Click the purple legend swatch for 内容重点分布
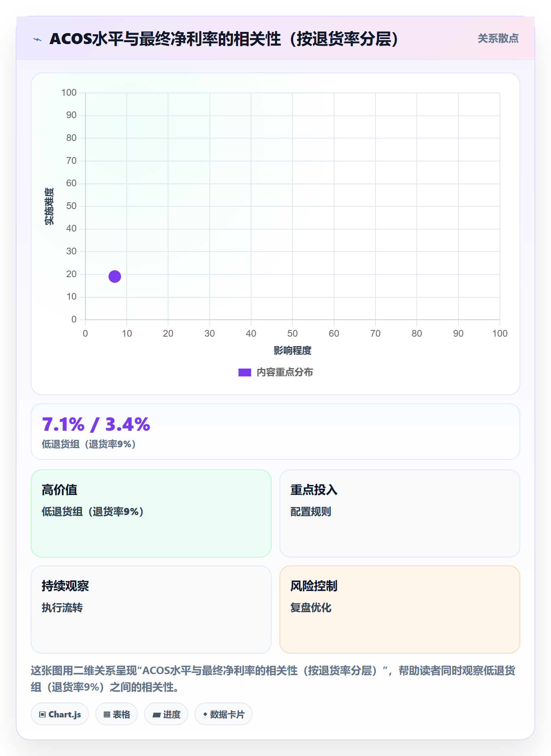 click(x=245, y=372)
